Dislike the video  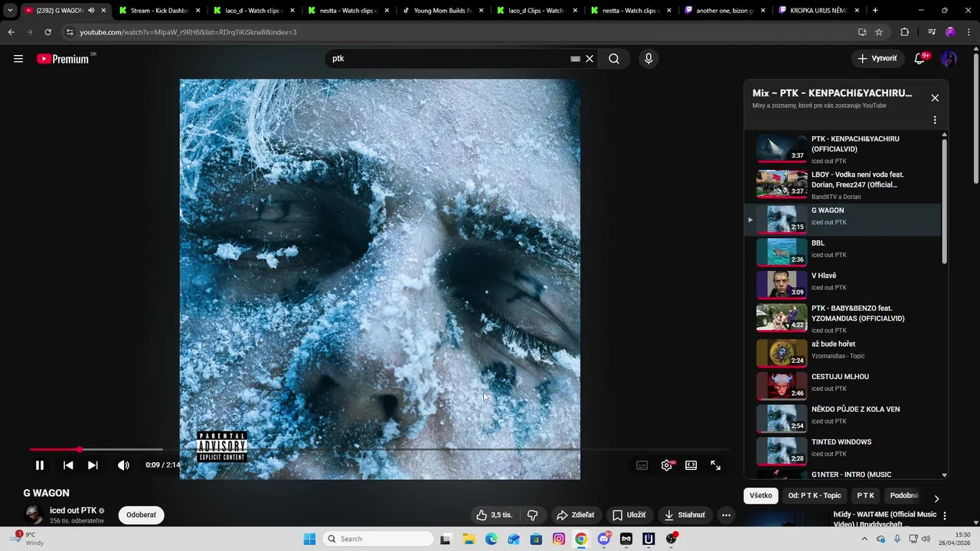tap(533, 515)
